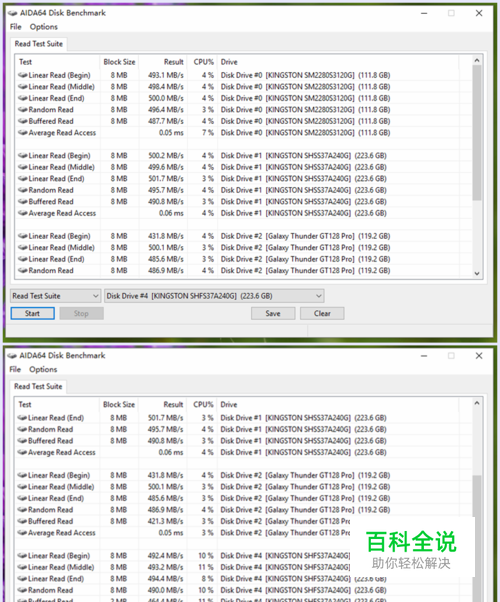Image resolution: width=500 pixels, height=602 pixels.
Task: Click disk icon of bottom window Drive #2 Buffered Read
Action: coord(22,521)
